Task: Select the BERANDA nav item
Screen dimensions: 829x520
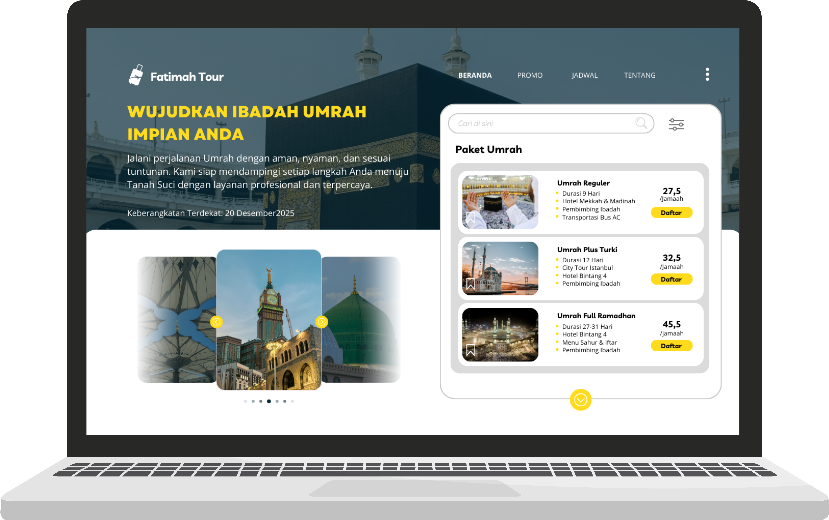Action: [475, 76]
